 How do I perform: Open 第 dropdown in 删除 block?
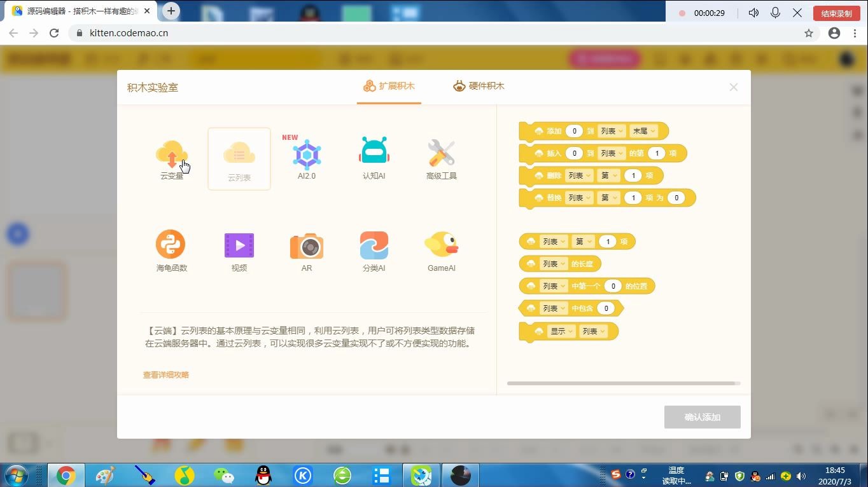click(609, 175)
